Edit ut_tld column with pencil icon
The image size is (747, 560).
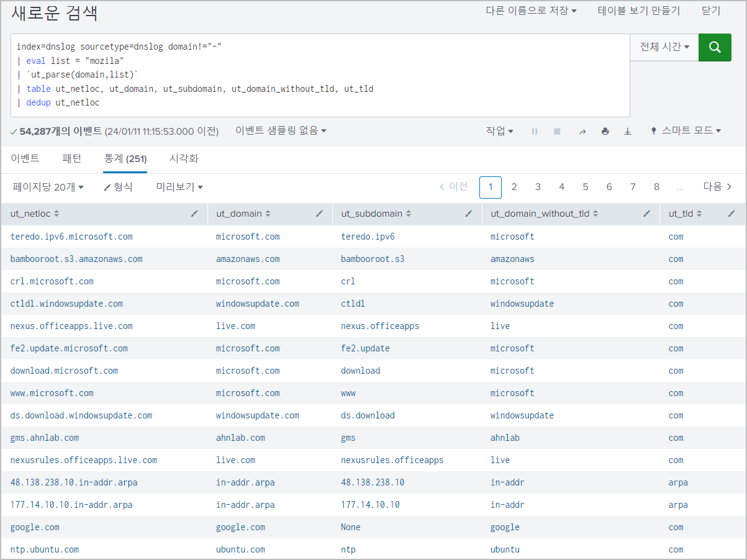pos(731,214)
